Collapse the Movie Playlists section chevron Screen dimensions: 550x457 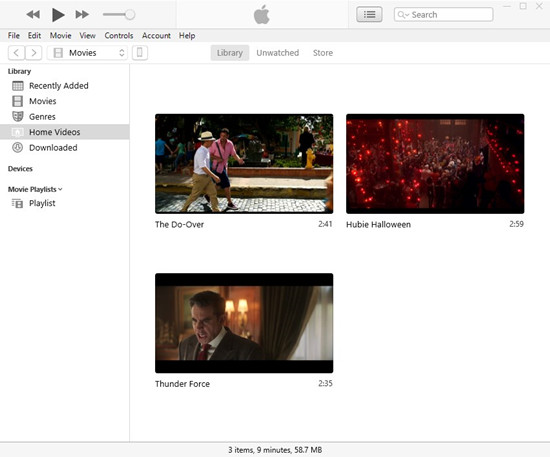click(60, 189)
